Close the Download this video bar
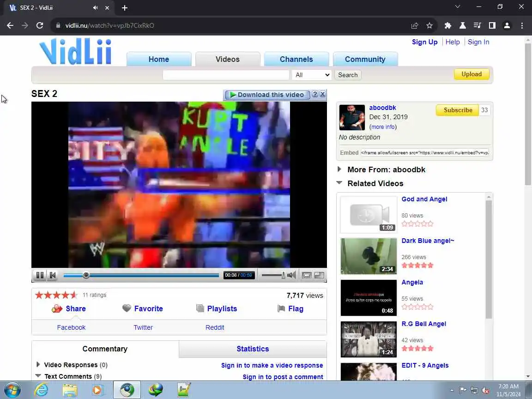Image resolution: width=532 pixels, height=399 pixels. pos(323,94)
